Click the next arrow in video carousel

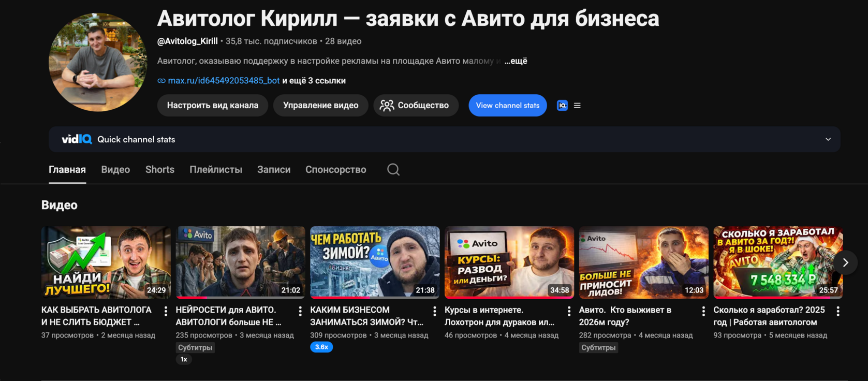pyautogui.click(x=845, y=262)
